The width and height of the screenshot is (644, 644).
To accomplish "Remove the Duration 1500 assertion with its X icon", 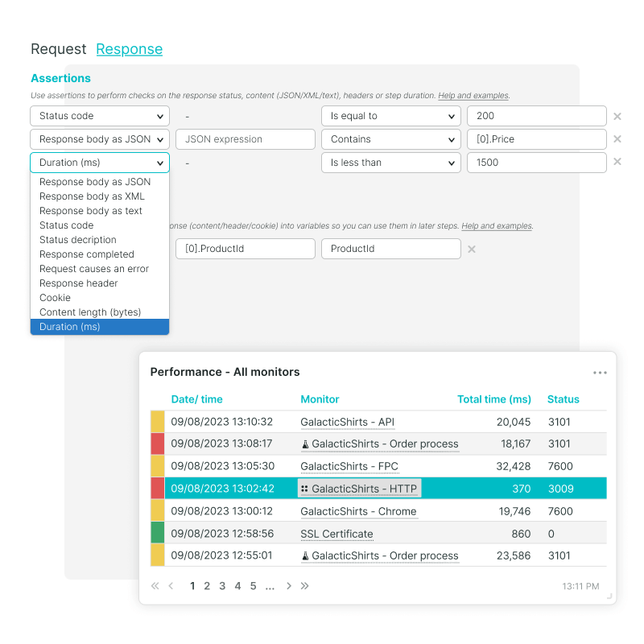I will (x=617, y=163).
